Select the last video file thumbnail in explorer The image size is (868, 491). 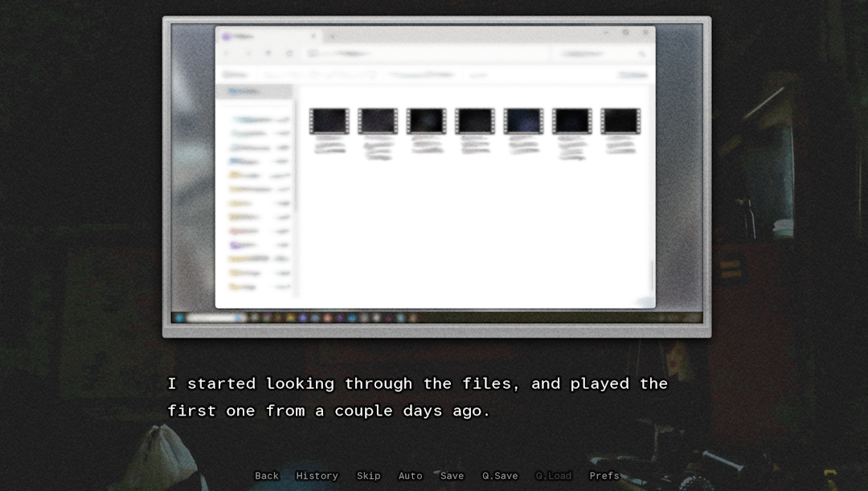(620, 121)
